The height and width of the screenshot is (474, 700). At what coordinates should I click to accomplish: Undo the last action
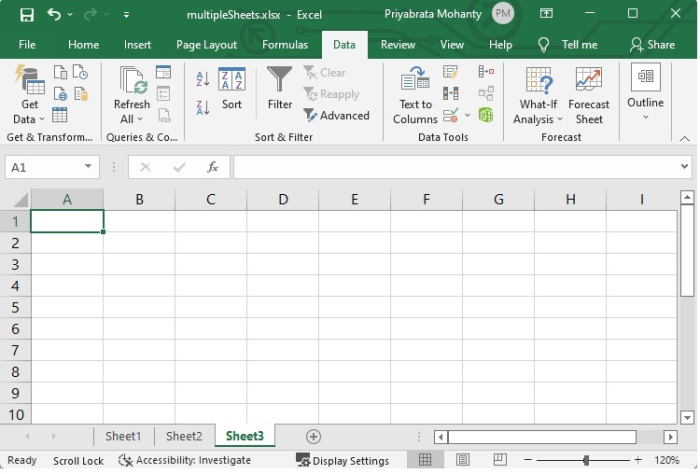tap(54, 15)
